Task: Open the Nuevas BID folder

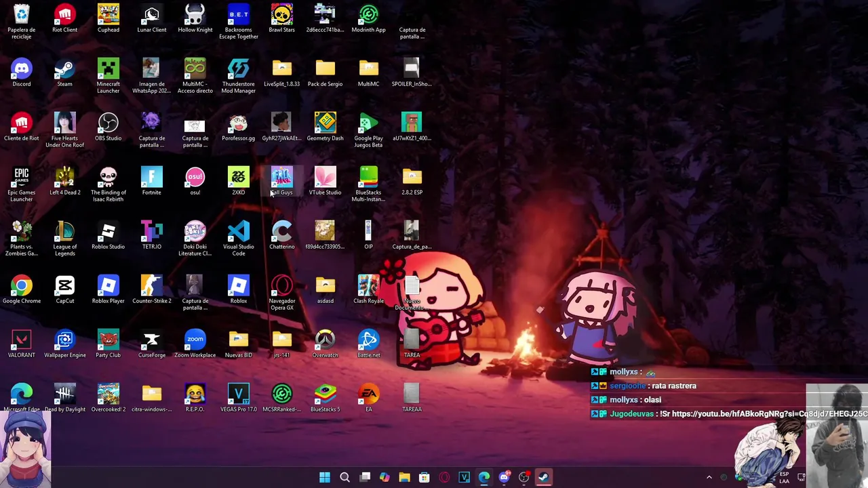Action: pos(239,344)
